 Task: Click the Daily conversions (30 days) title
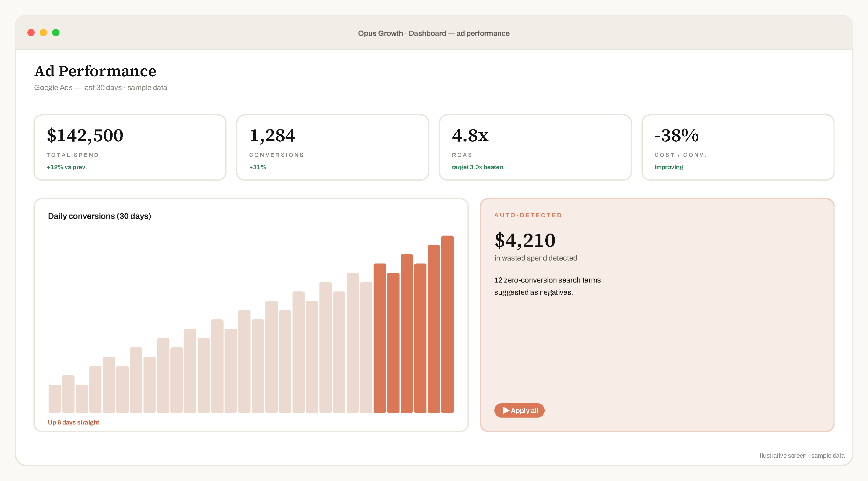point(99,216)
